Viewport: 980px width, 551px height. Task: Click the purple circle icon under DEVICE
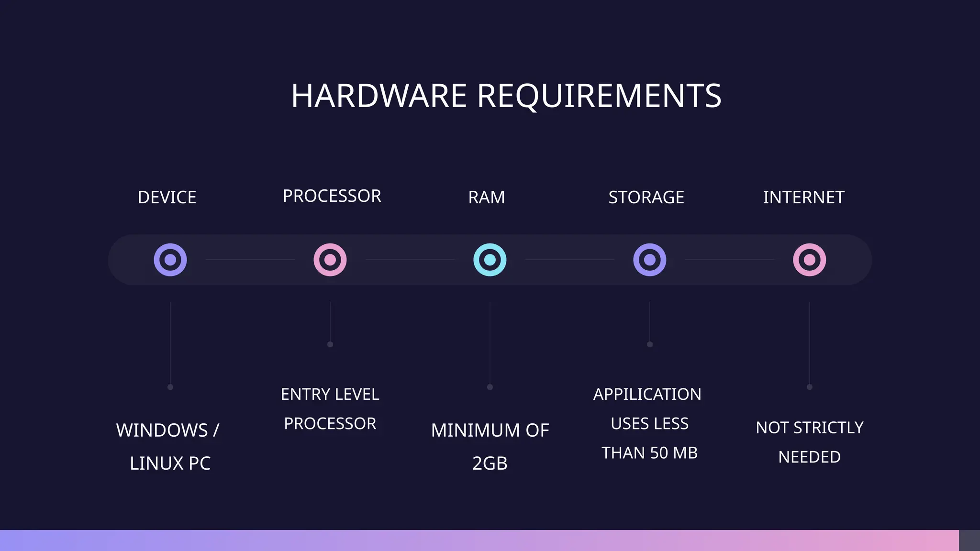pyautogui.click(x=170, y=260)
